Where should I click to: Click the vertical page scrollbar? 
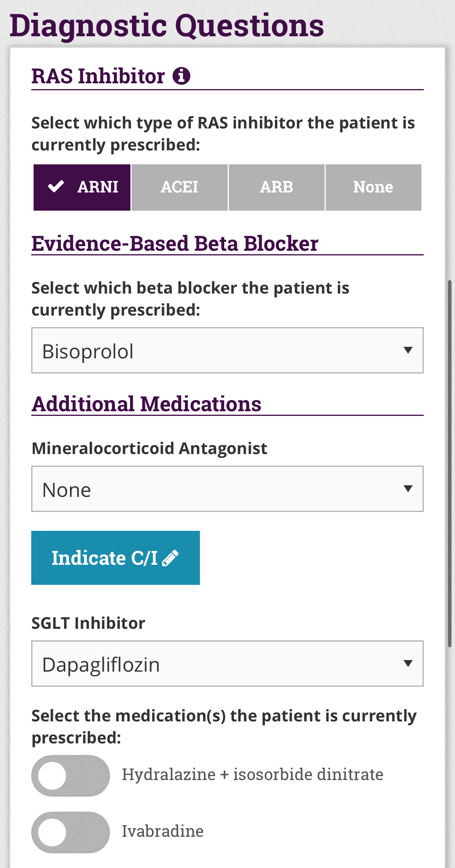pos(450,463)
